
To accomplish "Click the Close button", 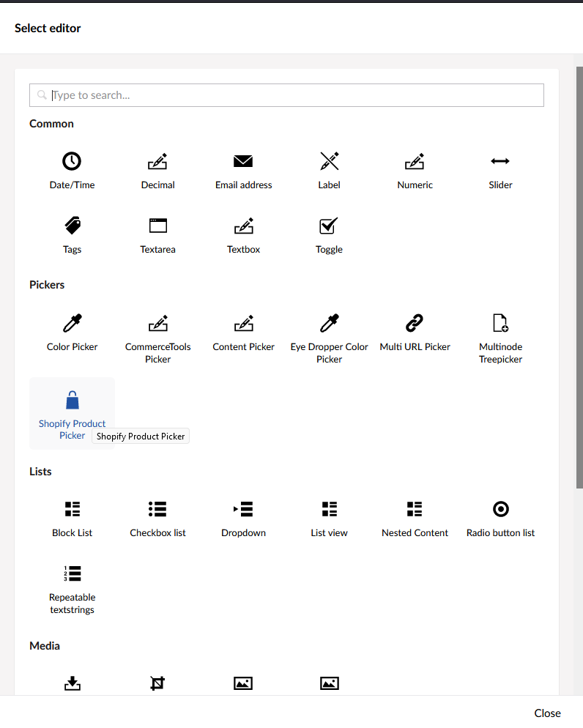I will (x=547, y=713).
